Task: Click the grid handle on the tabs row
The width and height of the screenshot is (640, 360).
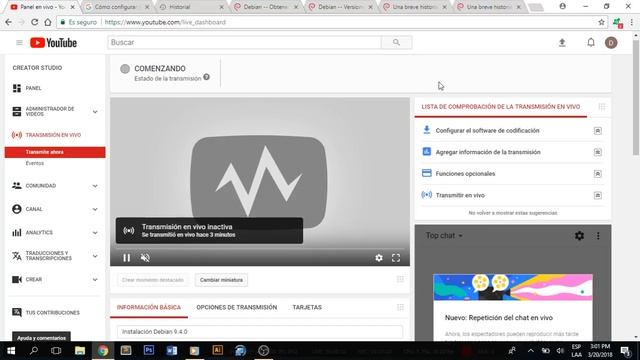Action: (x=400, y=307)
